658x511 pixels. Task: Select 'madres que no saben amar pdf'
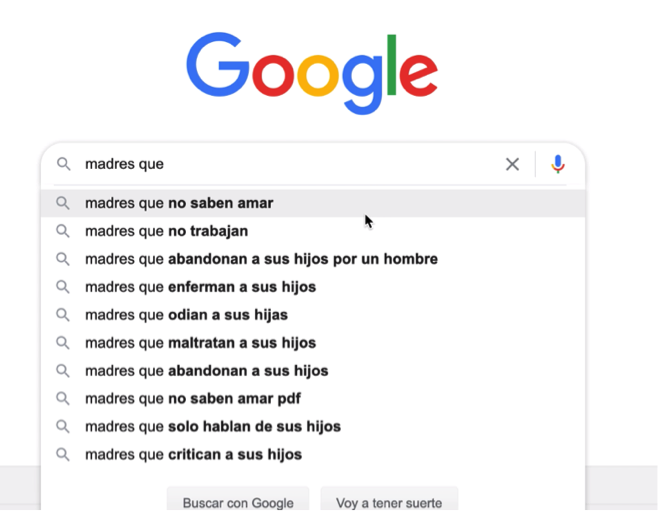coord(313,399)
